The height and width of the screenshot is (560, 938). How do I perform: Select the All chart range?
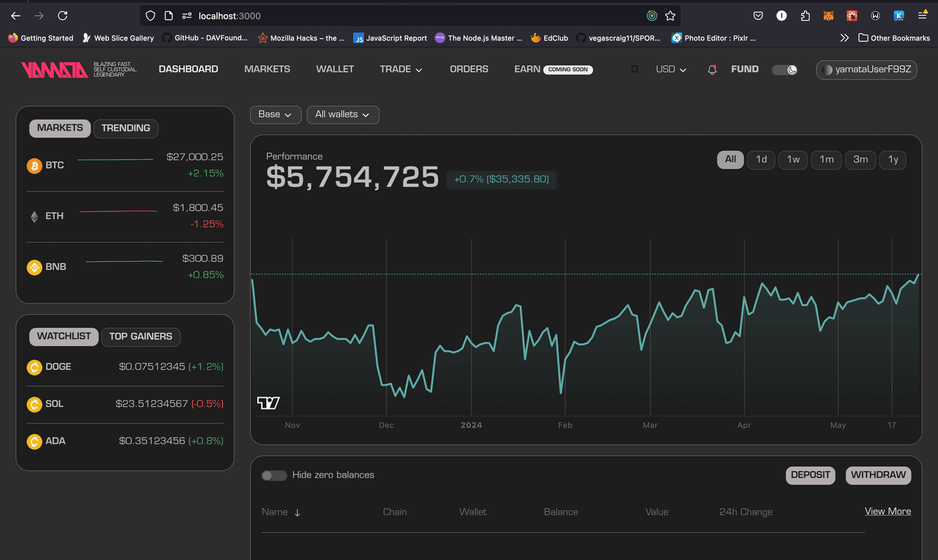[730, 160]
